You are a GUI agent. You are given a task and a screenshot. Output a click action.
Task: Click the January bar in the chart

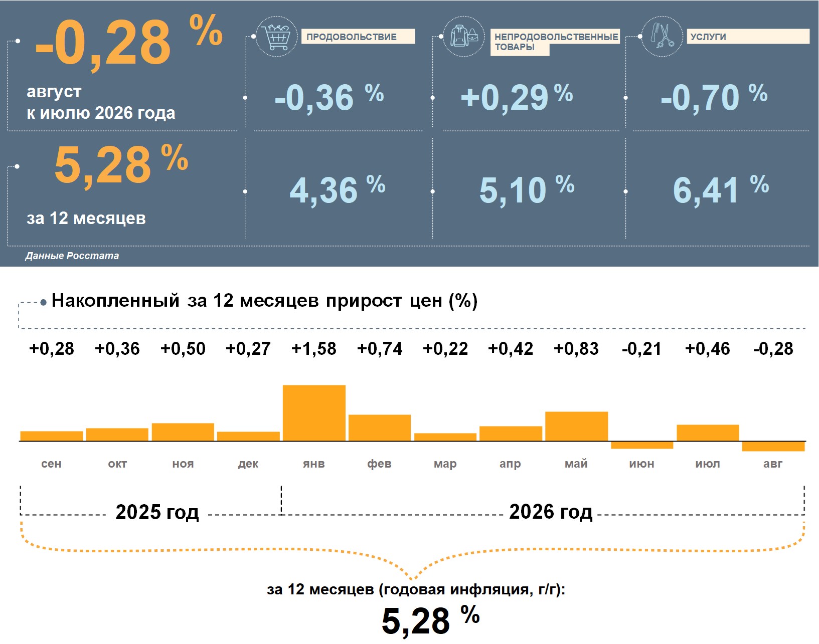click(314, 413)
